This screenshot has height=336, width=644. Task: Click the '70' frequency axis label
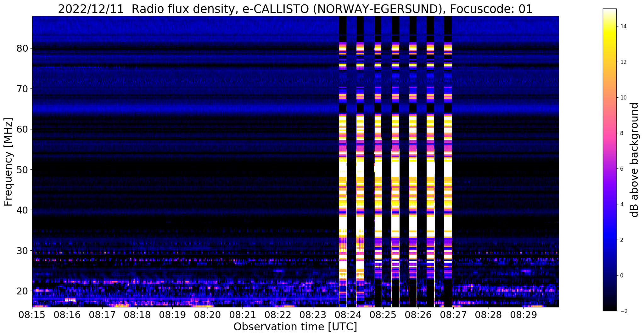[22, 89]
